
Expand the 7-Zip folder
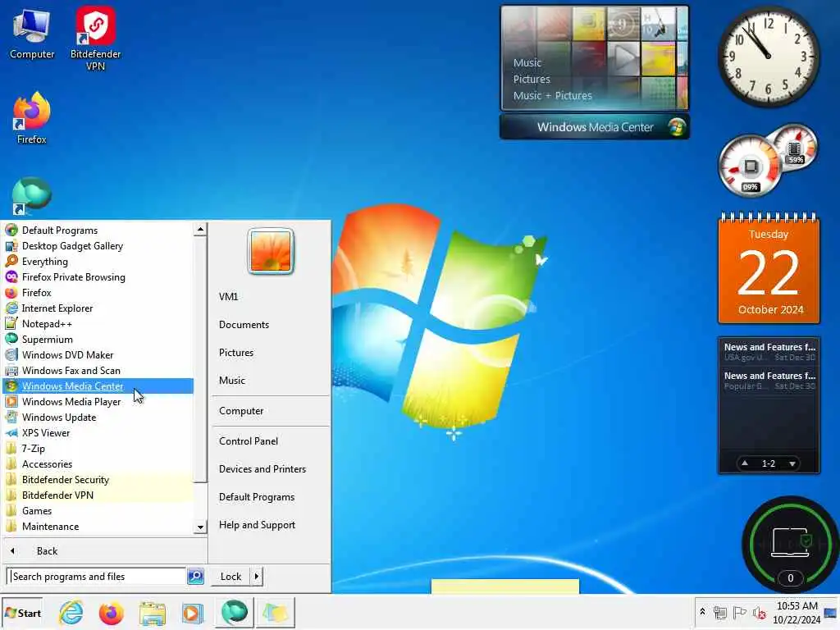tap(98, 449)
